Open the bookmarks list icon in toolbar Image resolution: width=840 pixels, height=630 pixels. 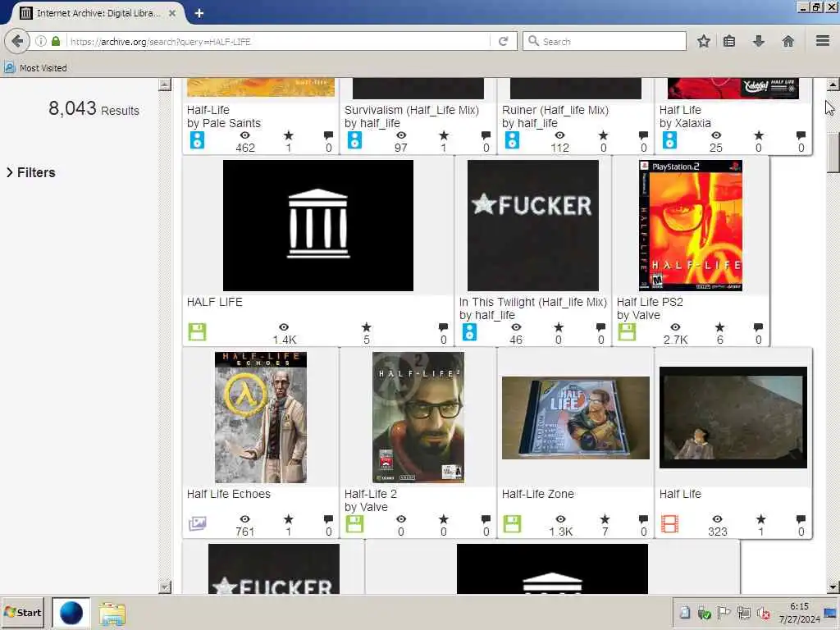(729, 41)
